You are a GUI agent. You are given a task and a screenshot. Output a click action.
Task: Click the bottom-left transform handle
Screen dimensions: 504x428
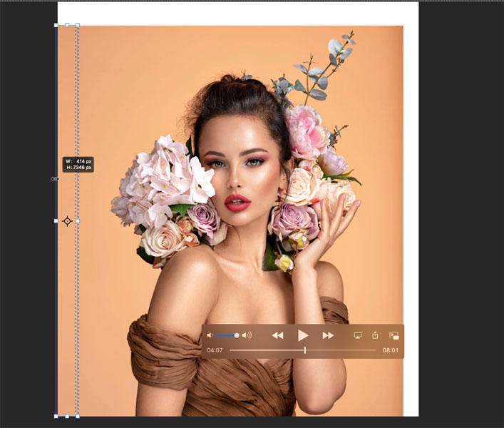[56, 417]
